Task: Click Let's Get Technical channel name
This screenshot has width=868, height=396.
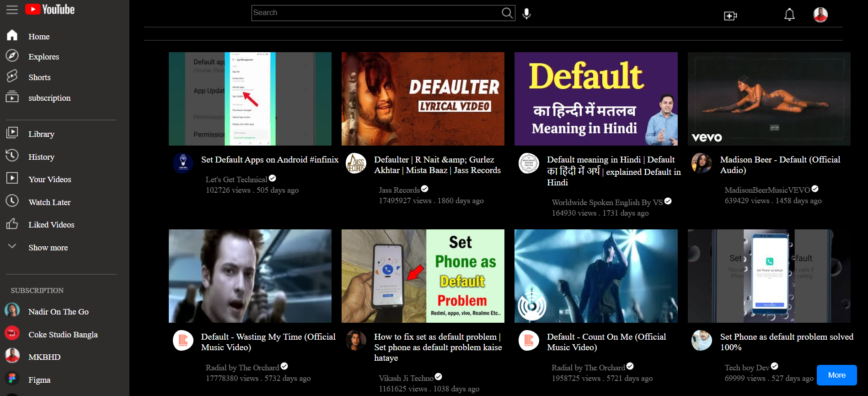Action: point(236,179)
